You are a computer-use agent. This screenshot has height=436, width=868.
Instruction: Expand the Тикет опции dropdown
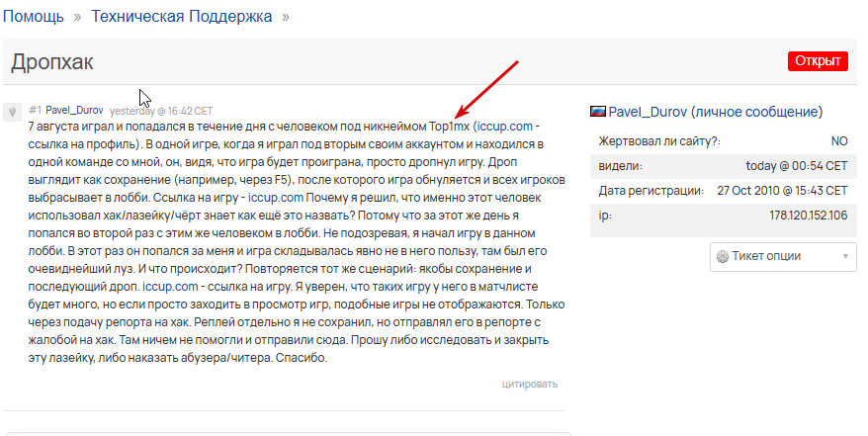[x=783, y=256]
